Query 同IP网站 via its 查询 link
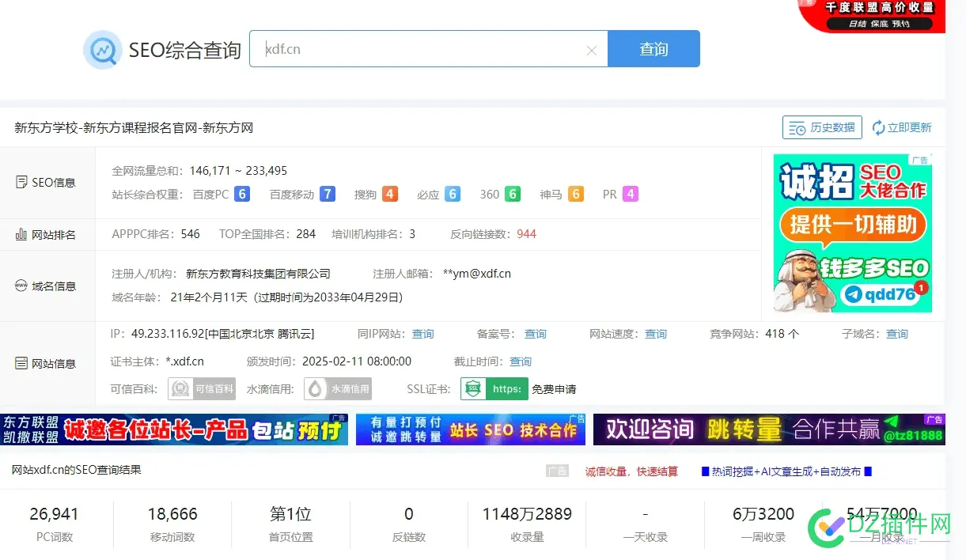Screen dimensions: 966x560 (x=422, y=333)
